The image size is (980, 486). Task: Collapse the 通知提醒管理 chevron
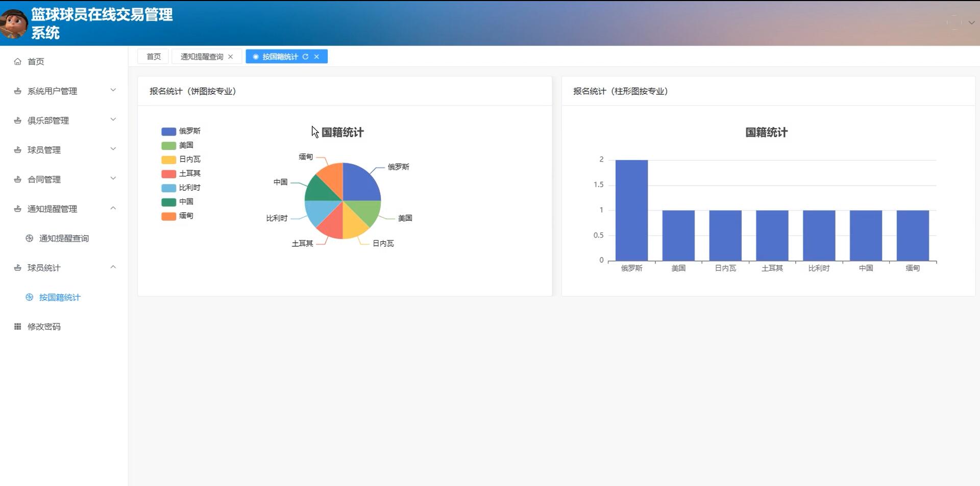pos(113,208)
